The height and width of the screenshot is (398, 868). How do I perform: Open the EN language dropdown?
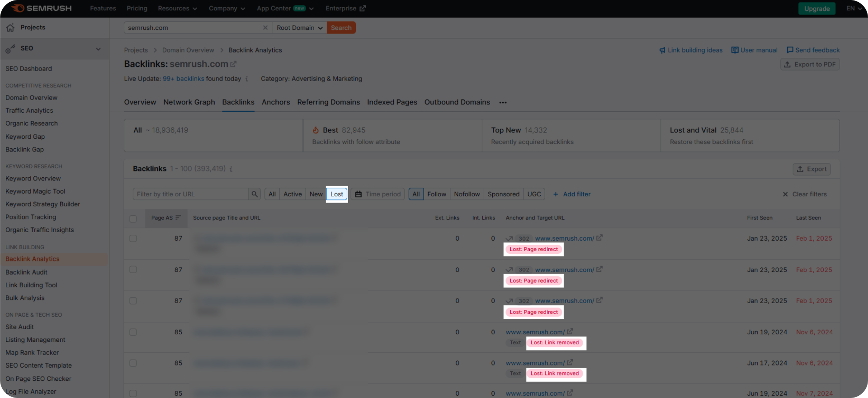854,8
